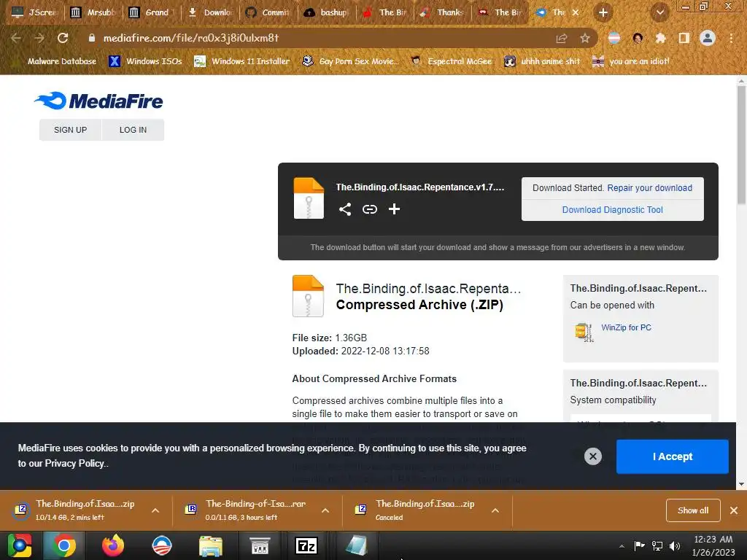The width and height of the screenshot is (747, 560).
Task: Show hidden tray icons arrow
Action: [x=622, y=545]
